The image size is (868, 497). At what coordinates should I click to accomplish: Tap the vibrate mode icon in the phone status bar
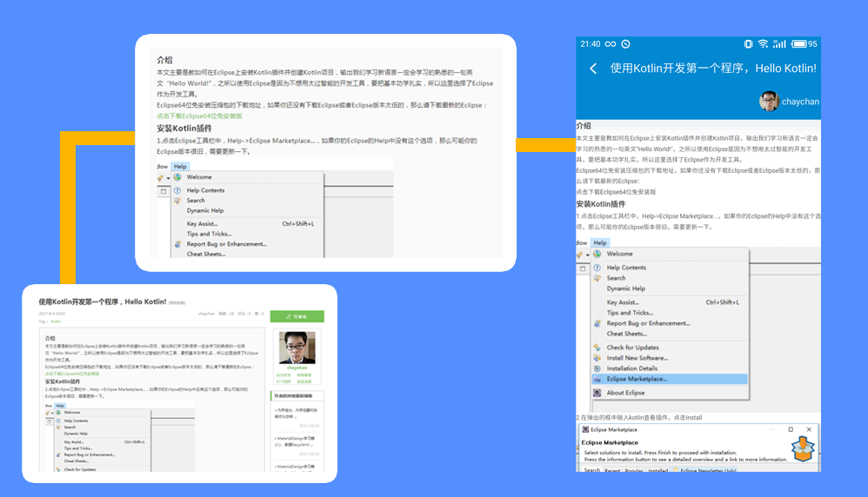749,44
